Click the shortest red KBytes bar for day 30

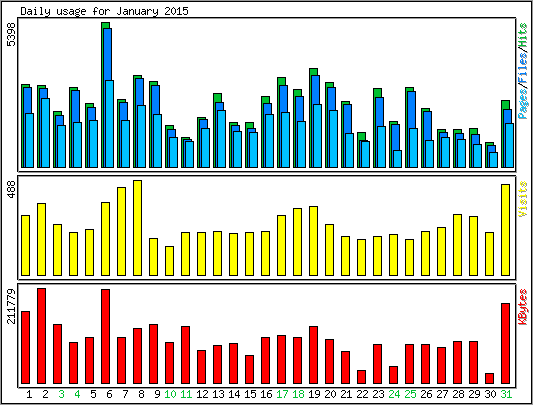coord(489,378)
